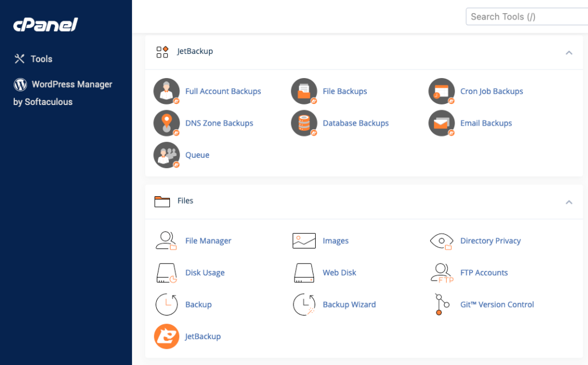The height and width of the screenshot is (365, 588).
Task: Click the Full Account Backups icon
Action: (167, 91)
